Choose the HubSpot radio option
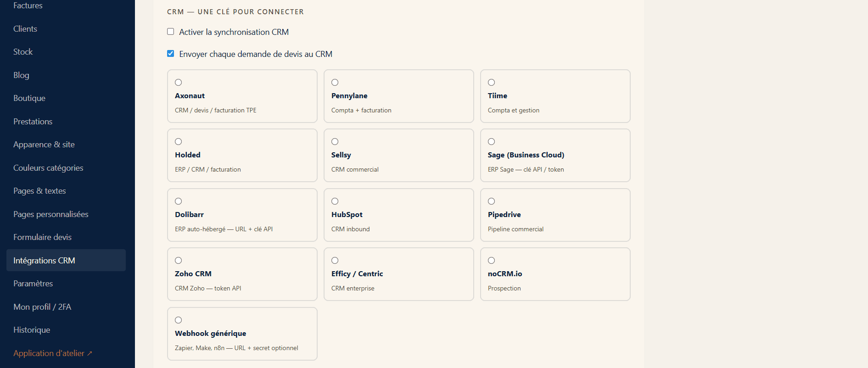 pos(335,201)
